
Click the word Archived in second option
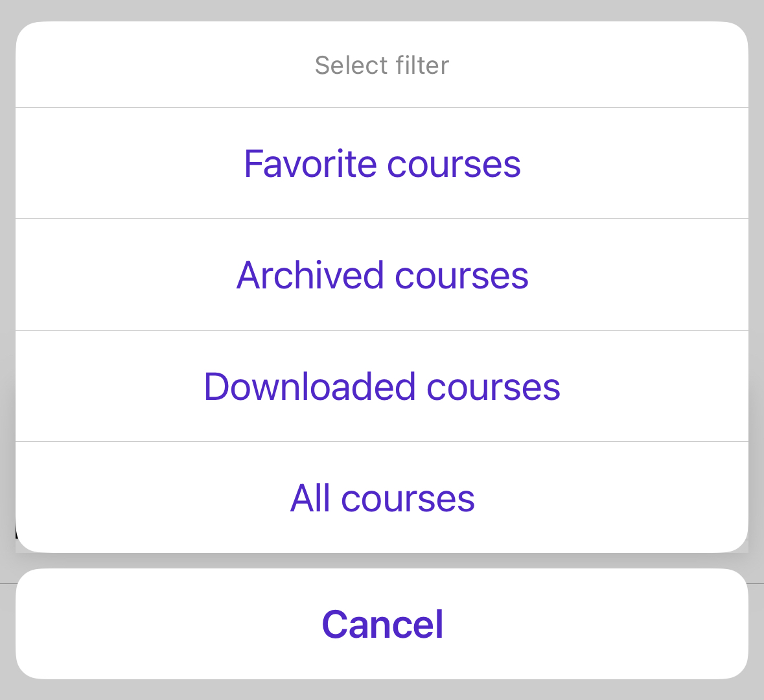[310, 275]
